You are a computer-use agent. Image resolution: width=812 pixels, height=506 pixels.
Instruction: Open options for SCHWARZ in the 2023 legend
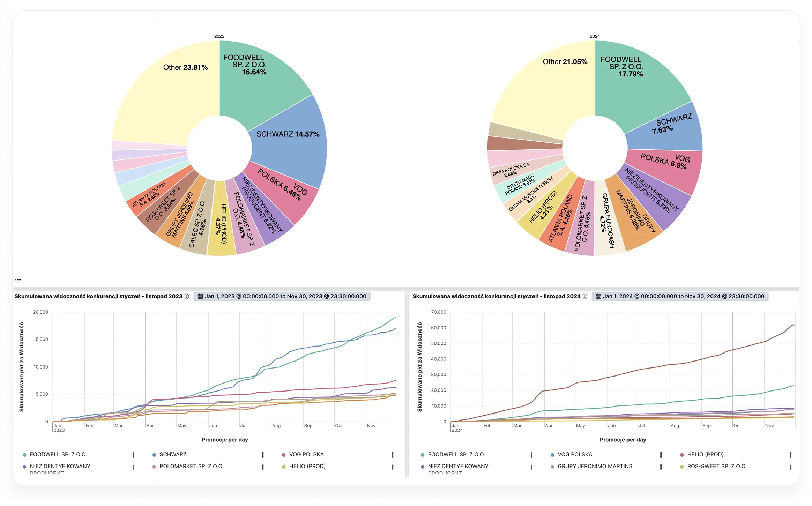(263, 455)
